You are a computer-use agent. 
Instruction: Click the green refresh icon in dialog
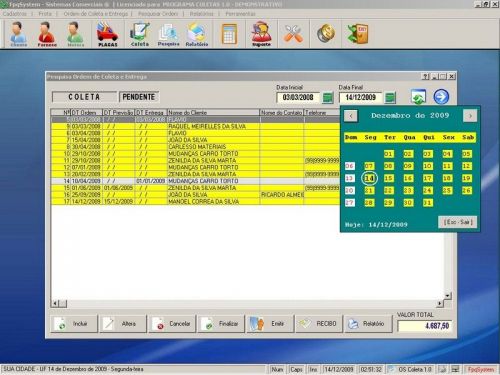pos(418,97)
